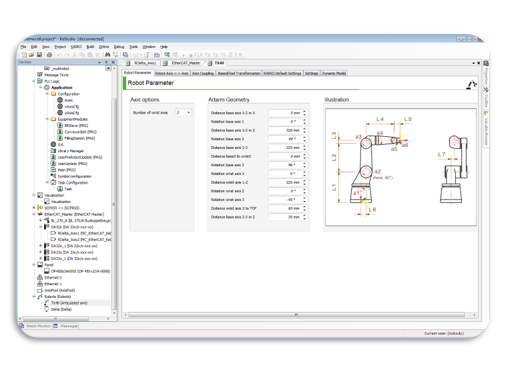Open the device tree filter dropdown
The image size is (517, 365).
point(108,68)
